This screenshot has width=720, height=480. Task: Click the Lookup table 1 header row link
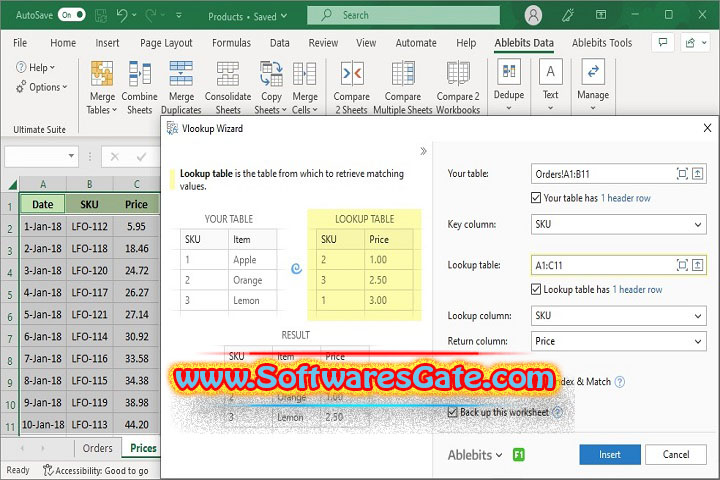[x=637, y=289]
